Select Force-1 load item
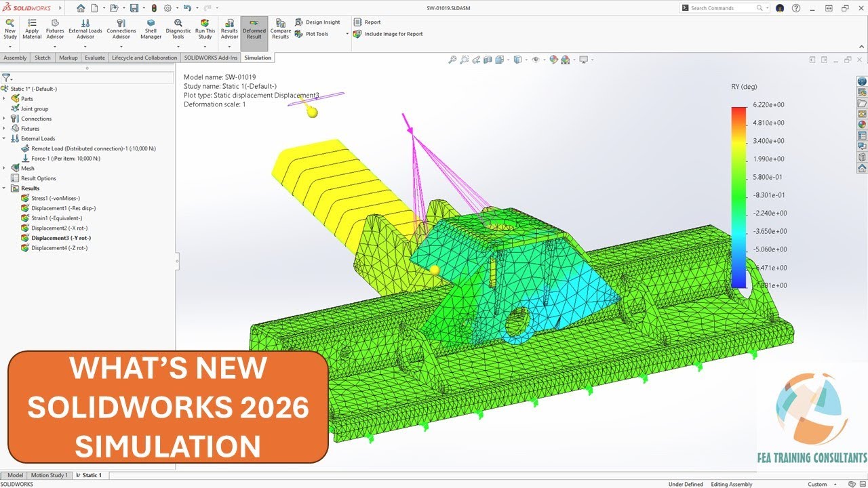The image size is (868, 488). pyautogui.click(x=60, y=159)
